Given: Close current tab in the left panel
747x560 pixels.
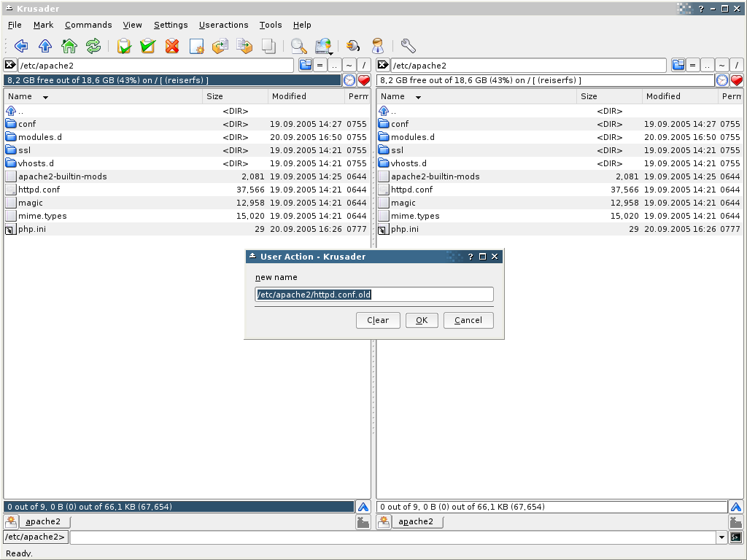Looking at the screenshot, I should coord(363,522).
